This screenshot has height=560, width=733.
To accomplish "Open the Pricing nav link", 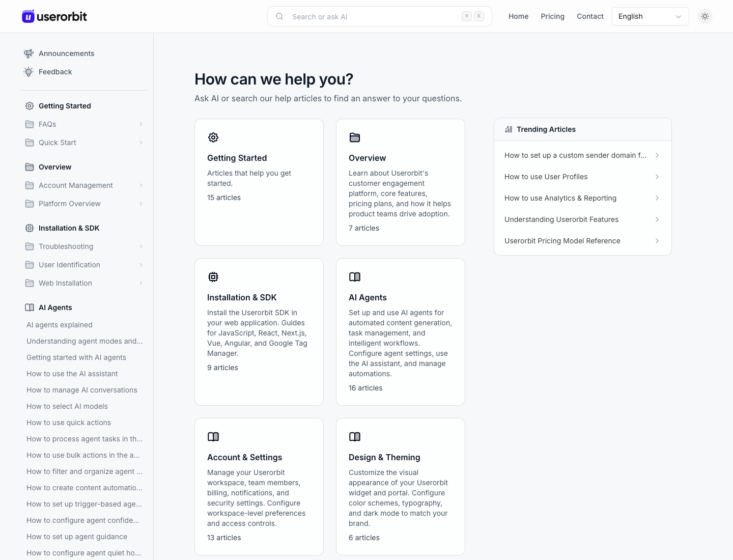I will tap(552, 16).
